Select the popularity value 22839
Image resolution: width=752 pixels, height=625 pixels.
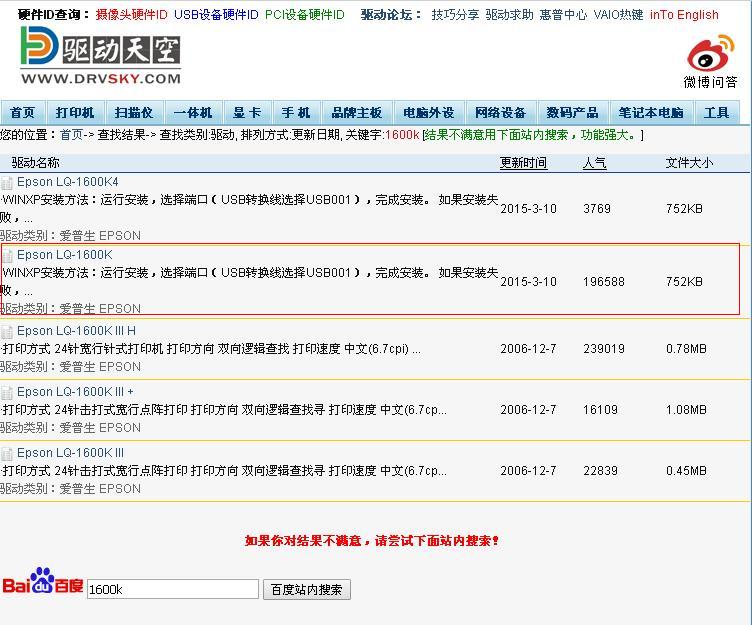coord(600,471)
